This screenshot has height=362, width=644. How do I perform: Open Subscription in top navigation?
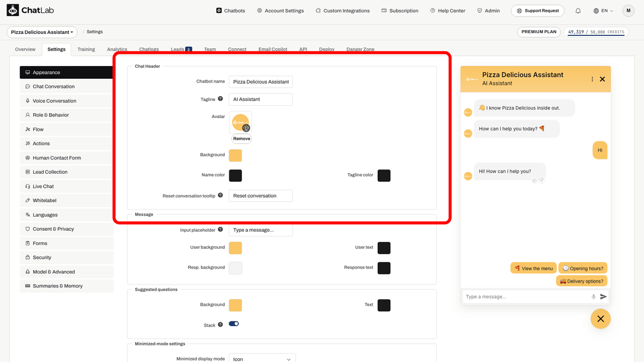point(400,11)
